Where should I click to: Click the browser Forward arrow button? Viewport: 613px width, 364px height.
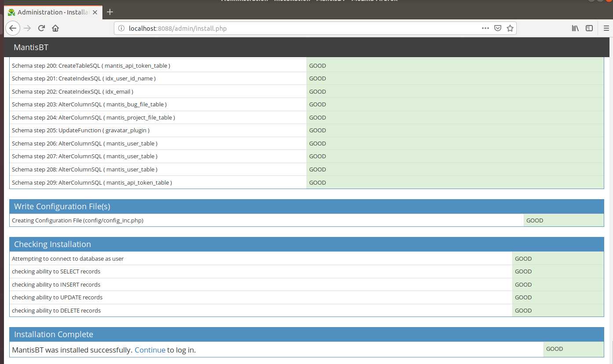tap(27, 28)
